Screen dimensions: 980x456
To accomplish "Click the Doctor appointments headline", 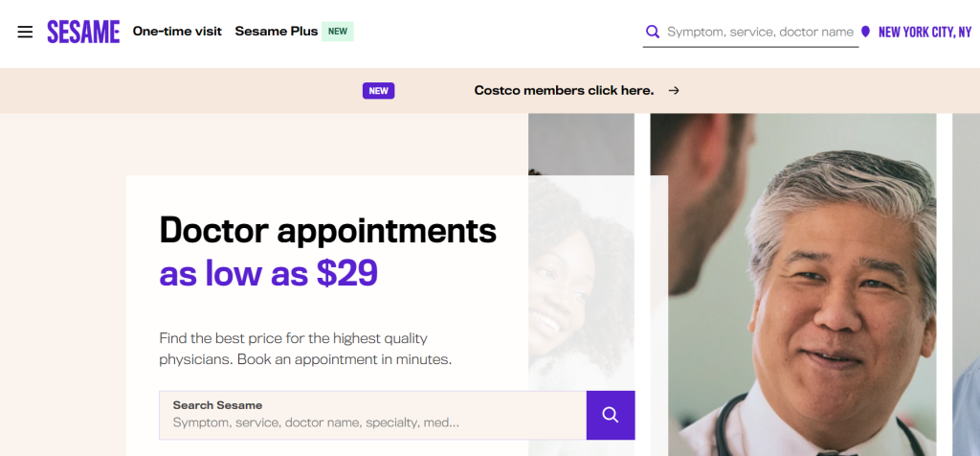I will (x=327, y=230).
